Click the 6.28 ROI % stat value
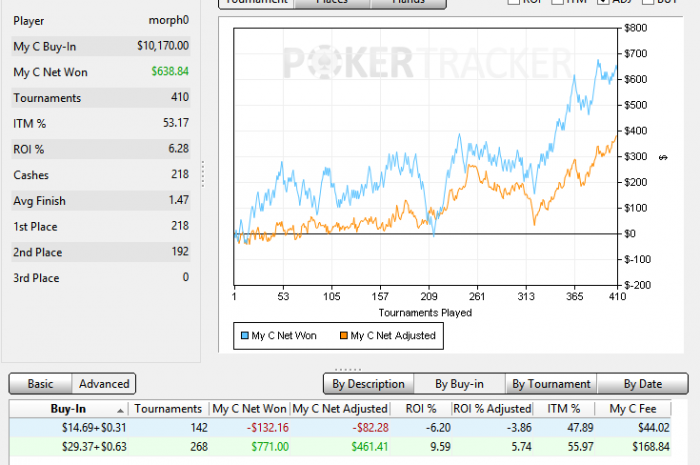The height and width of the screenshot is (465, 700). [179, 149]
